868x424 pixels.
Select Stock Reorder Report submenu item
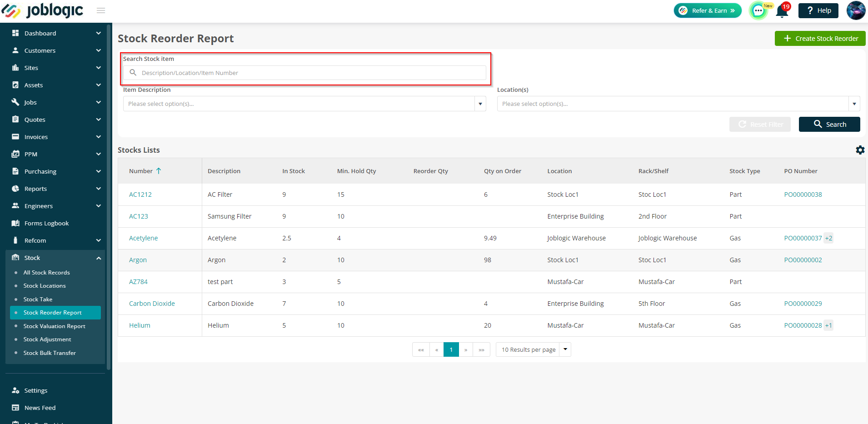click(x=55, y=313)
